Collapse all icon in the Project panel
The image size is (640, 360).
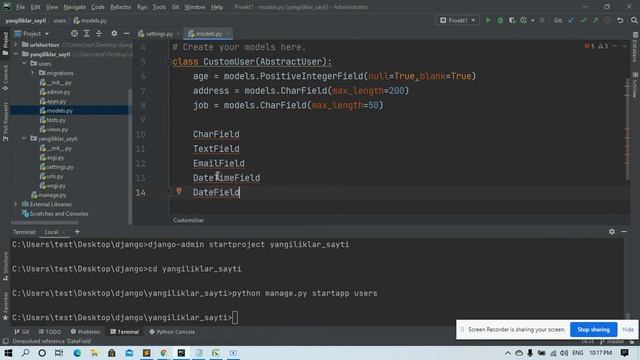99,33
